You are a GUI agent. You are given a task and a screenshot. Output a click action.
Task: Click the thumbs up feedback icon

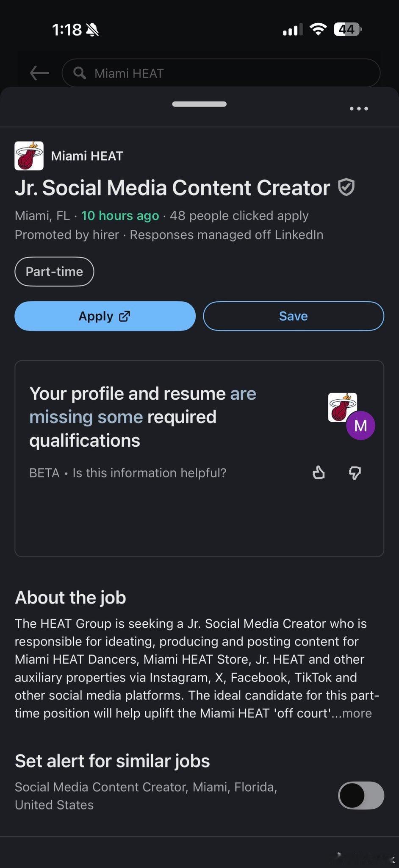(319, 472)
